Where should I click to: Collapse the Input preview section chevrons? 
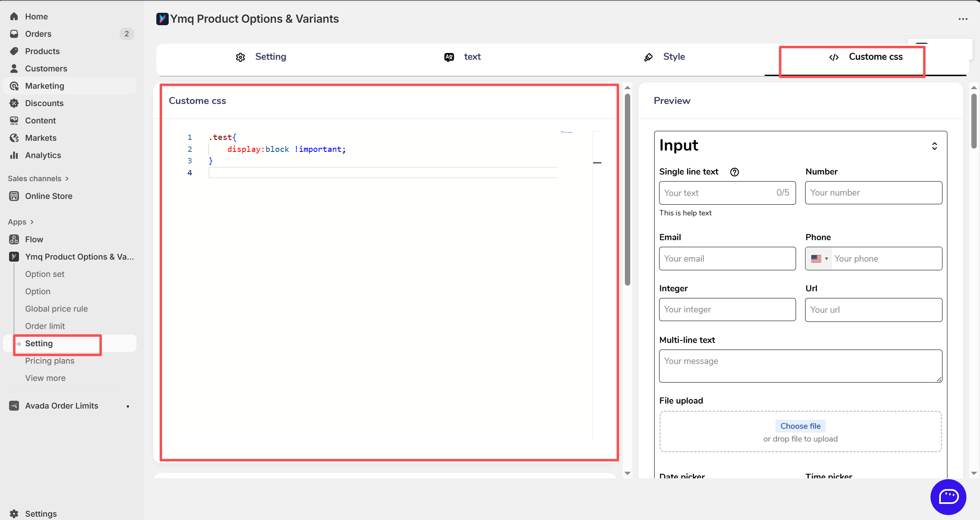934,146
